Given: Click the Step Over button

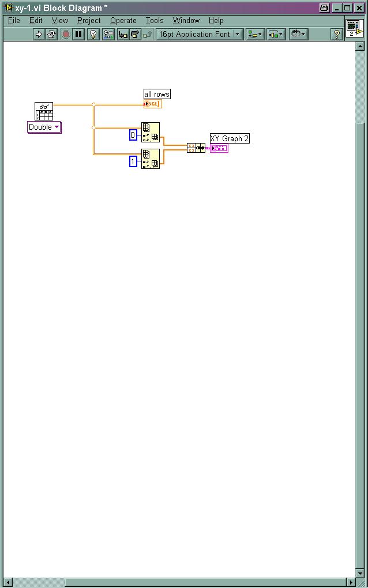Looking at the screenshot, I should 134,35.
